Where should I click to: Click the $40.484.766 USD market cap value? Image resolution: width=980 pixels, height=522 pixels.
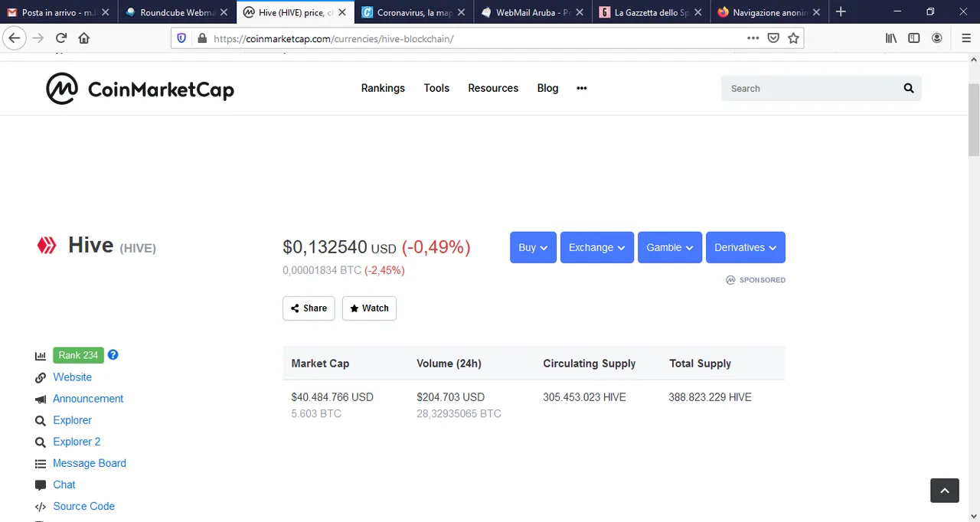[x=332, y=397]
